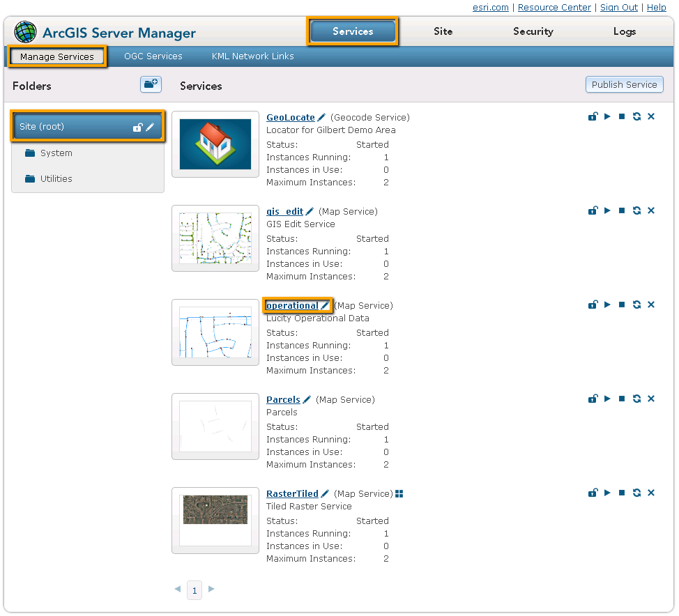Start the gis_edit map service

pyautogui.click(x=608, y=210)
